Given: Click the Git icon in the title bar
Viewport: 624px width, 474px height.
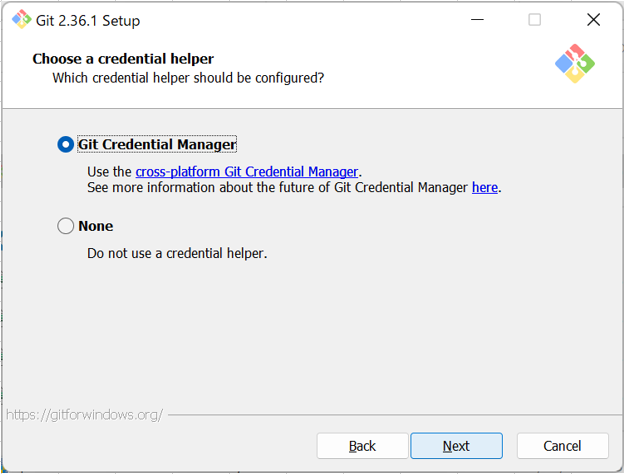Looking at the screenshot, I should (x=20, y=20).
